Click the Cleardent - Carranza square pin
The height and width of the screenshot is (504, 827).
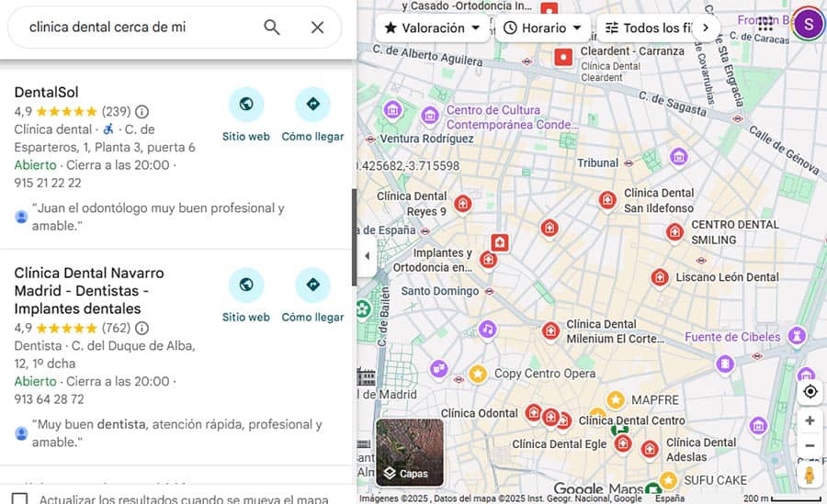(x=563, y=57)
